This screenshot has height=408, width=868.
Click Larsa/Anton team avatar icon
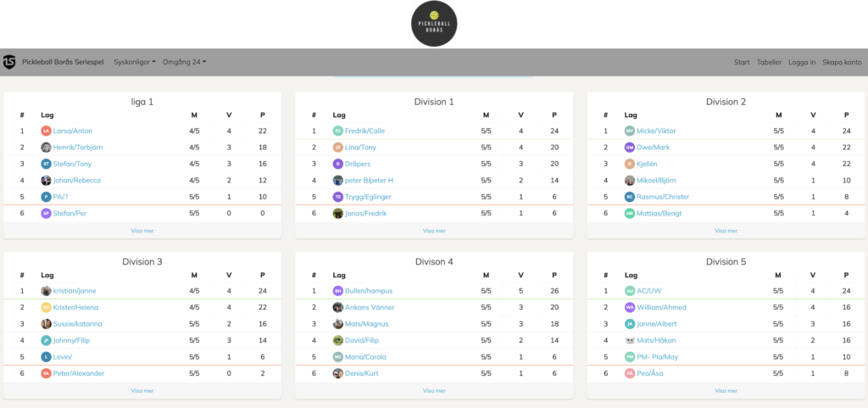[46, 131]
